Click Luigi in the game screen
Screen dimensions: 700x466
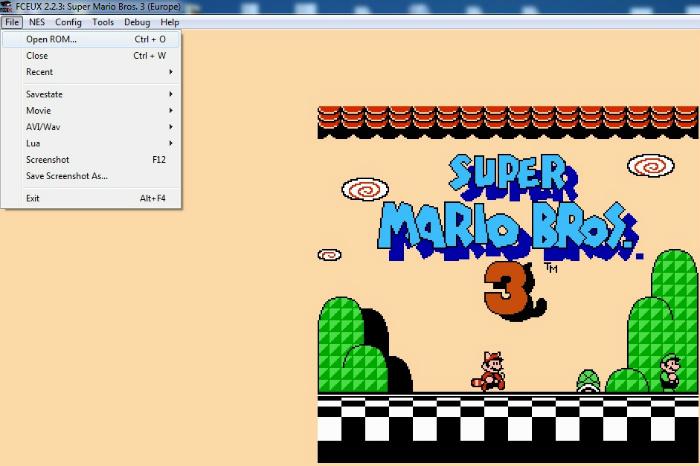(671, 373)
